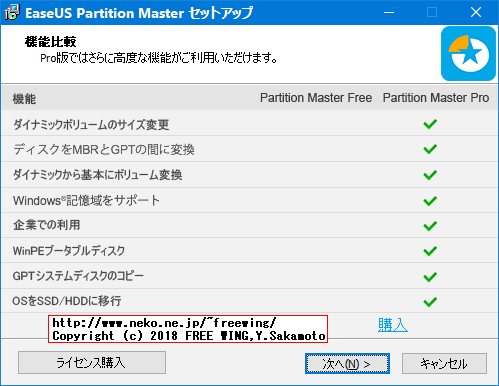Click the 機能比較 heading
499x386 pixels.
(50, 42)
